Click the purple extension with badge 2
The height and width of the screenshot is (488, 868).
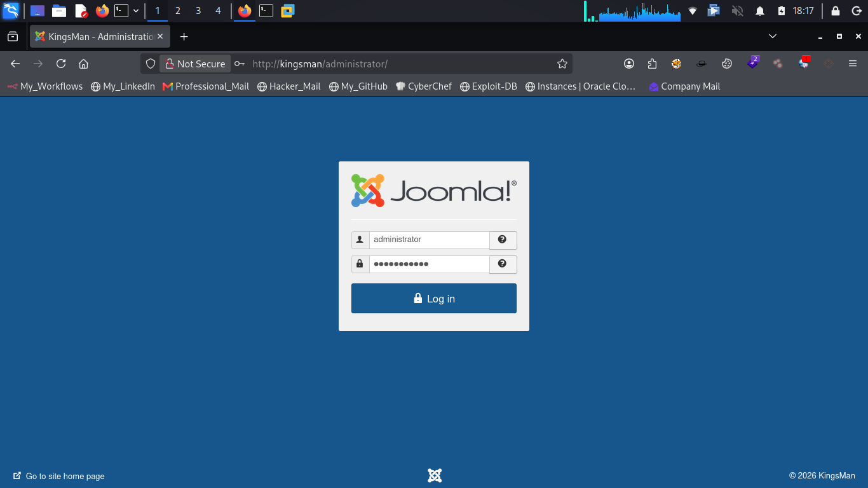pos(753,62)
